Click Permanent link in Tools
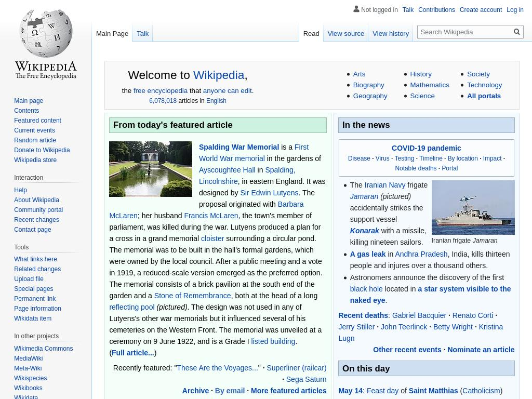532x399 pixels. pyautogui.click(x=35, y=299)
